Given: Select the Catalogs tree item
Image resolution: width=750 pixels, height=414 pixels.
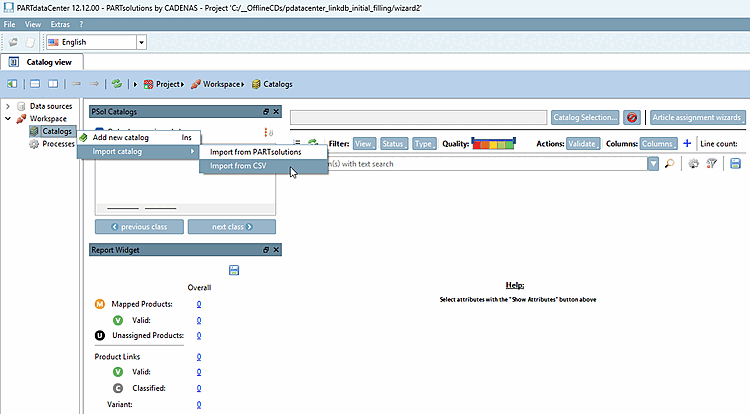Looking at the screenshot, I should tap(51, 131).
